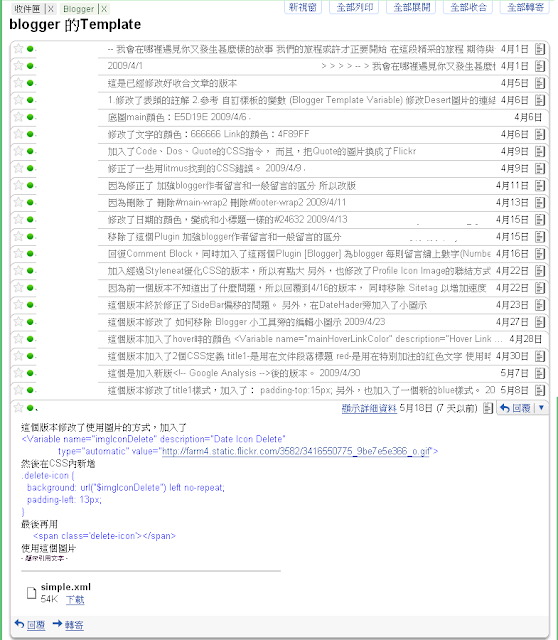
Task: Expand message '因為前一個版本不知道出了什麼問題'
Action: pos(297,288)
